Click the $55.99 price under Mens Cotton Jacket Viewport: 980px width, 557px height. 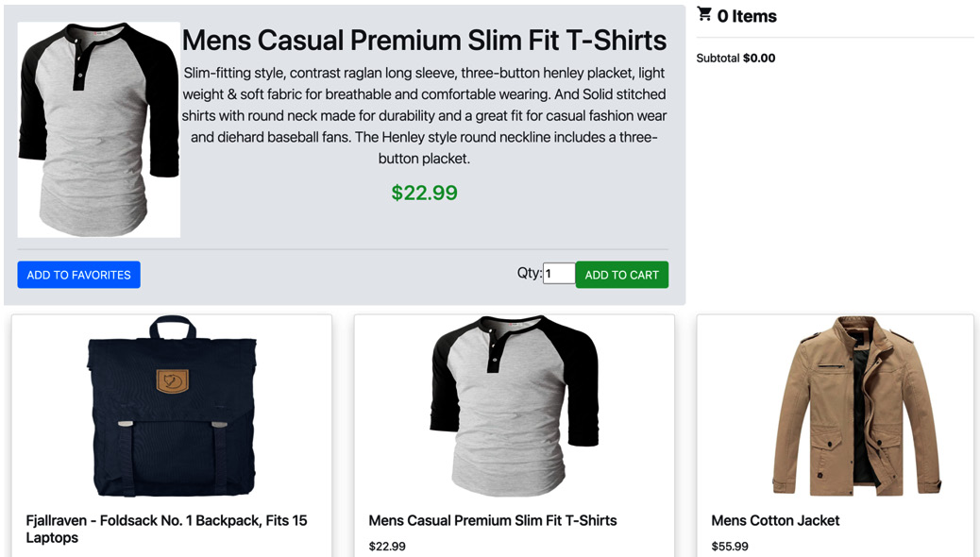click(729, 546)
